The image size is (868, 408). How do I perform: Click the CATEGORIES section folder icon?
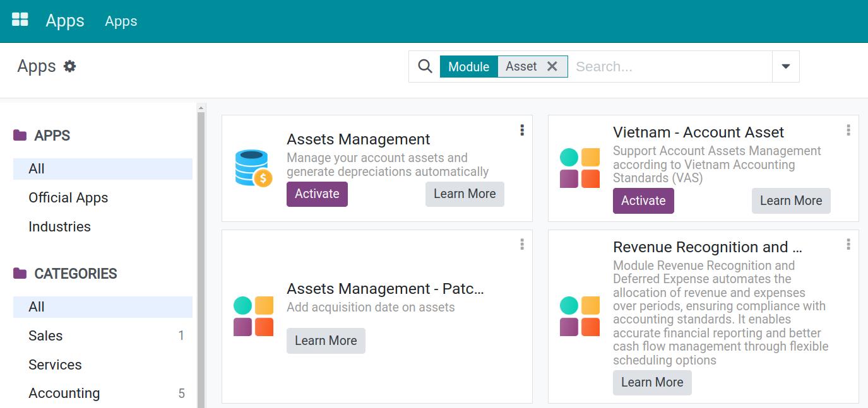click(x=20, y=273)
